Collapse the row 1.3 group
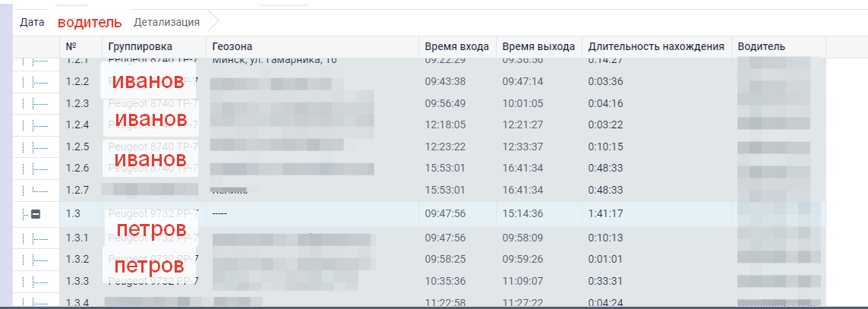Viewport: 868px width, 309px height. [x=35, y=215]
